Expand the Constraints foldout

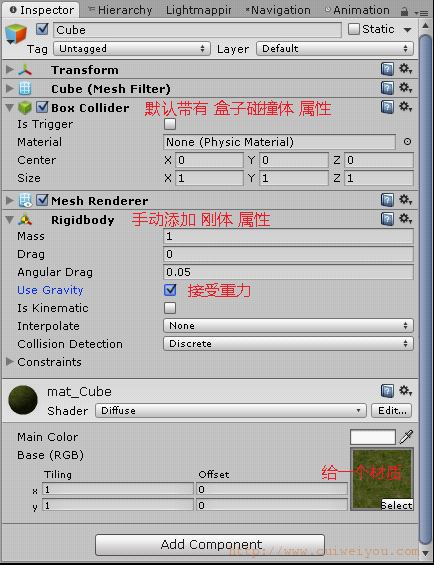(x=10, y=361)
